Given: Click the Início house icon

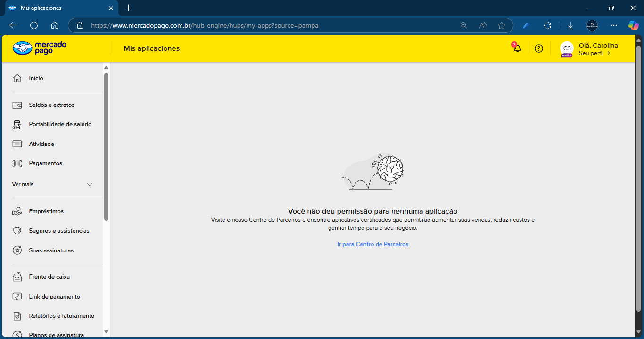Looking at the screenshot, I should pos(17,78).
